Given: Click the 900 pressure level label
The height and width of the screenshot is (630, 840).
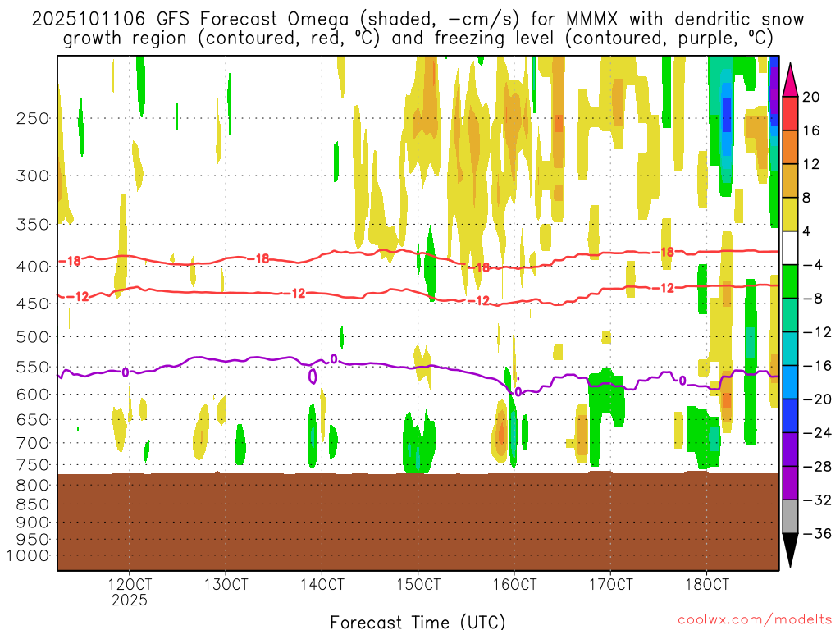Looking at the screenshot, I should [x=33, y=523].
